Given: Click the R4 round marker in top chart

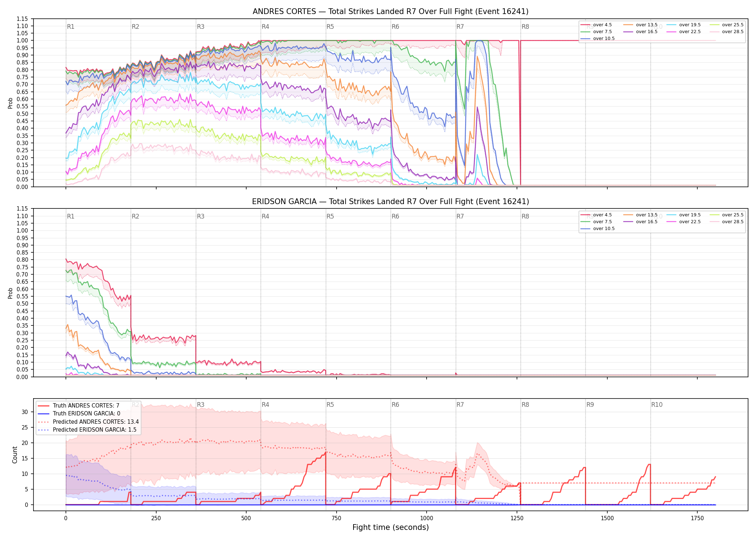Looking at the screenshot, I should point(265,27).
